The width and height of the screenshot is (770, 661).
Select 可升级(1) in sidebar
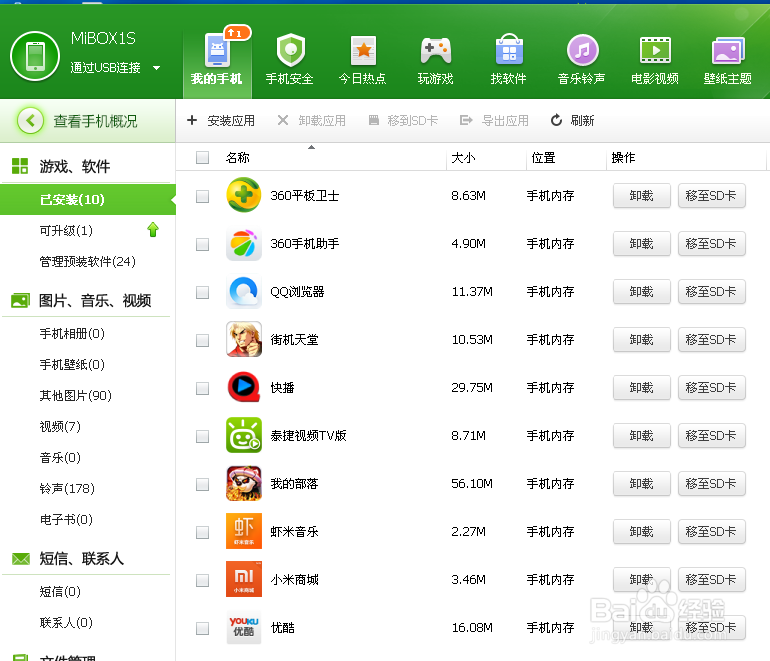click(x=66, y=230)
